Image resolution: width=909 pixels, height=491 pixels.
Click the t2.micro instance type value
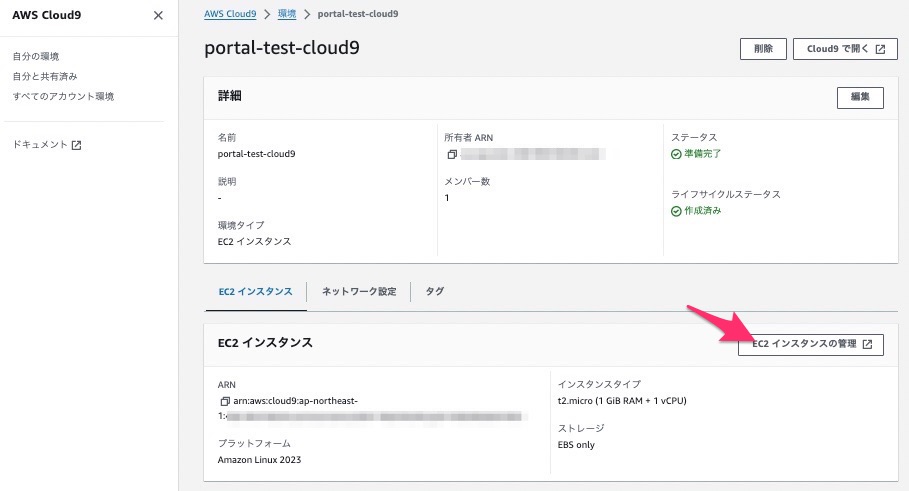pyautogui.click(x=621, y=401)
